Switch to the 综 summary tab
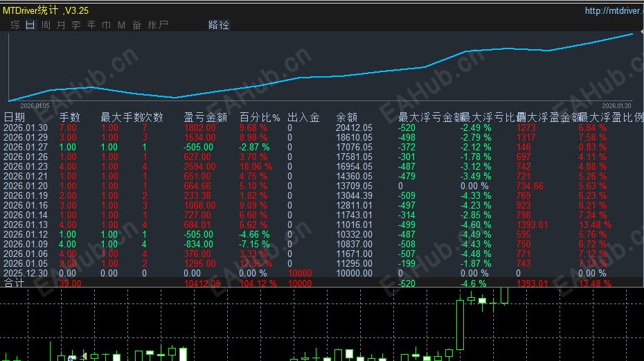644x361 pixels. [x=15, y=25]
